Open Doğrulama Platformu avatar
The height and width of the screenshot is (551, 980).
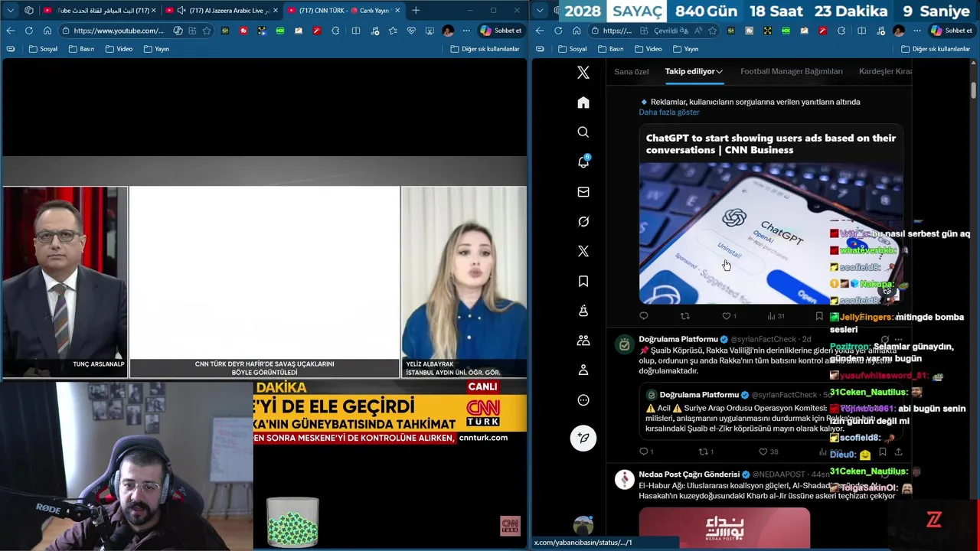point(625,345)
